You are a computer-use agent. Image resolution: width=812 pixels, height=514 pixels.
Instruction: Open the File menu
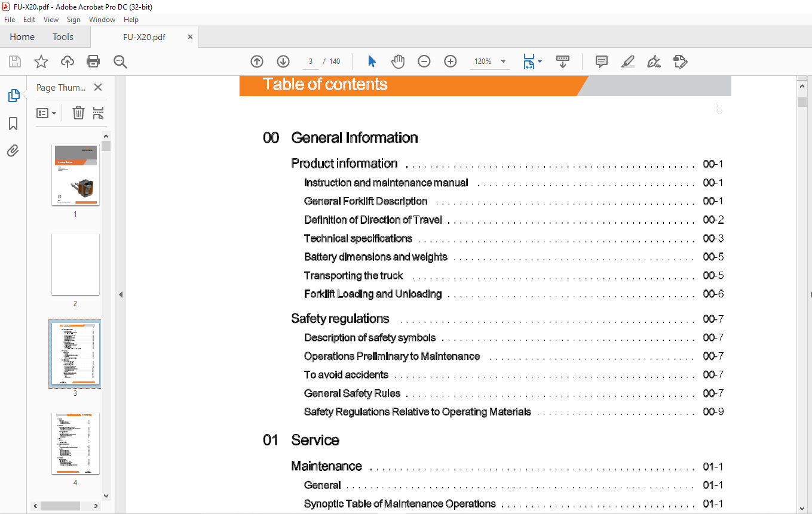[10, 20]
